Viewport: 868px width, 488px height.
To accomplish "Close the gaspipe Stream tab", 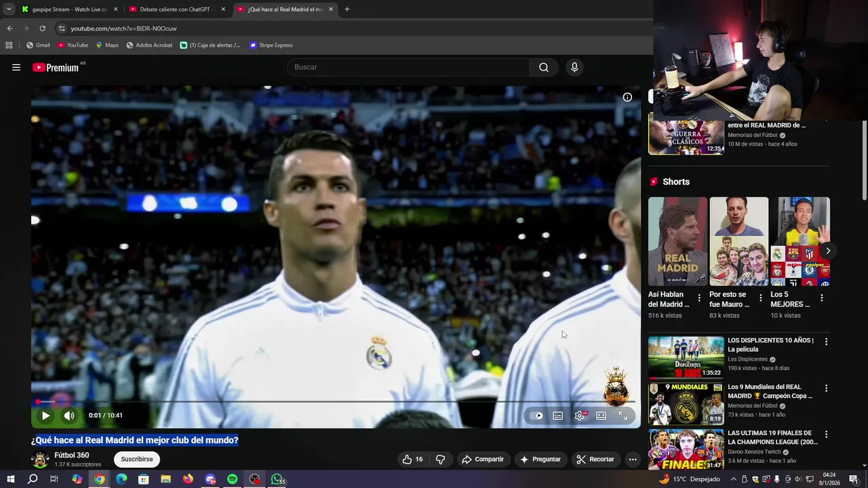I will 115,9.
